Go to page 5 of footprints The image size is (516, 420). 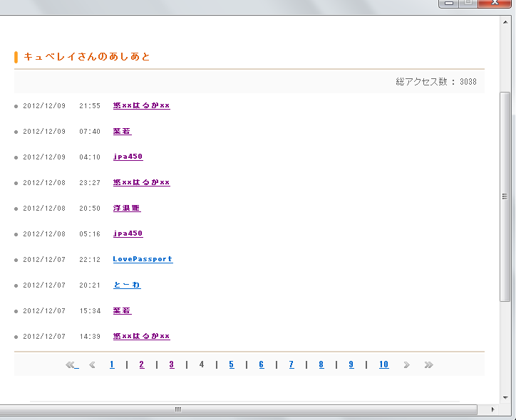click(232, 364)
